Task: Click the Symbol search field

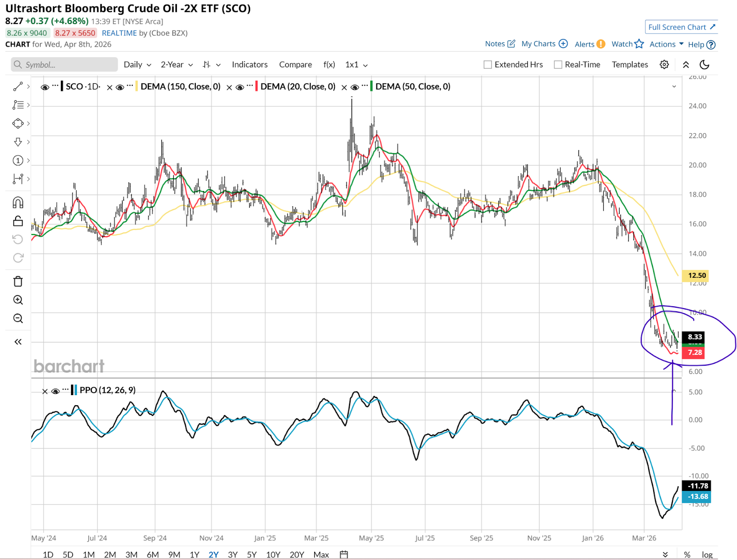Action: tap(64, 65)
